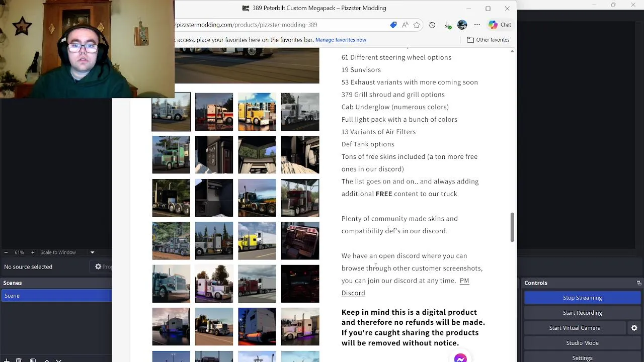Activate the Read aloud icon in address bar

(405, 25)
